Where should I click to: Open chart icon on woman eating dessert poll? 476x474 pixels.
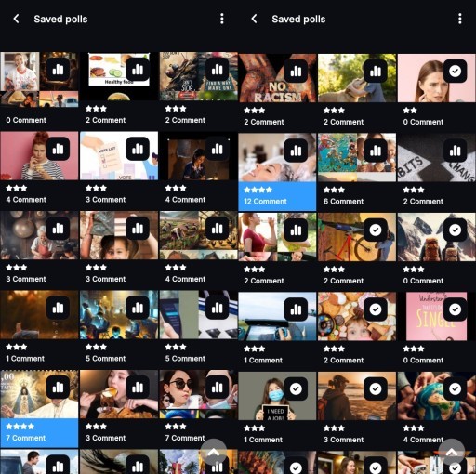[x=138, y=387]
